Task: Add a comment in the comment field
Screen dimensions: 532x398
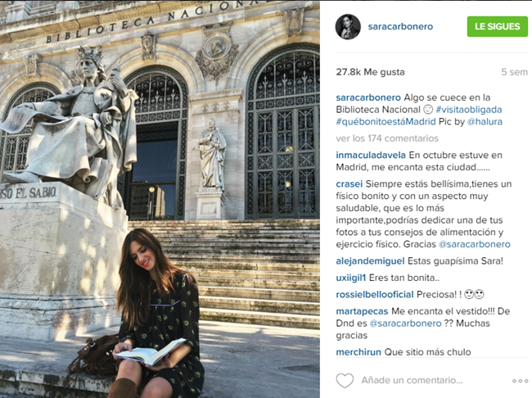Action: point(412,380)
